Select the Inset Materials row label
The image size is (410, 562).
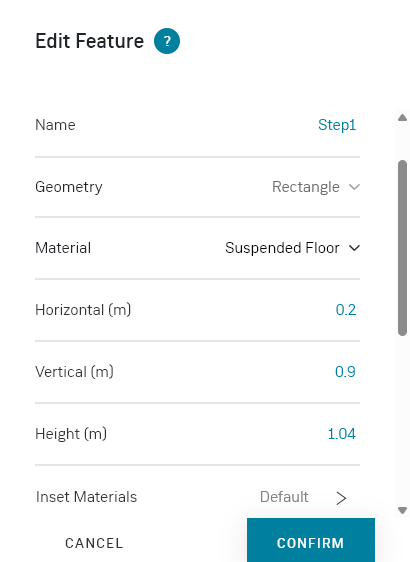point(86,497)
